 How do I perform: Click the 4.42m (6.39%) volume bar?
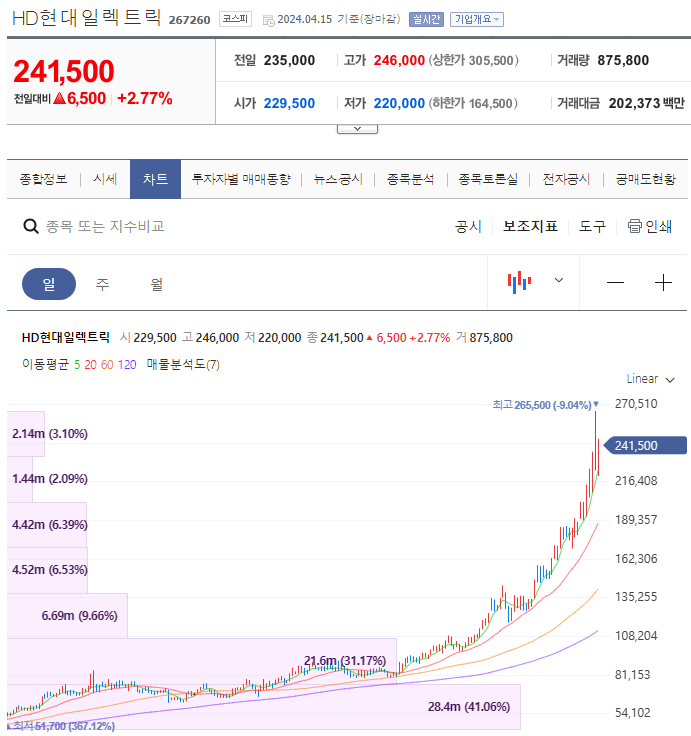(x=47, y=524)
